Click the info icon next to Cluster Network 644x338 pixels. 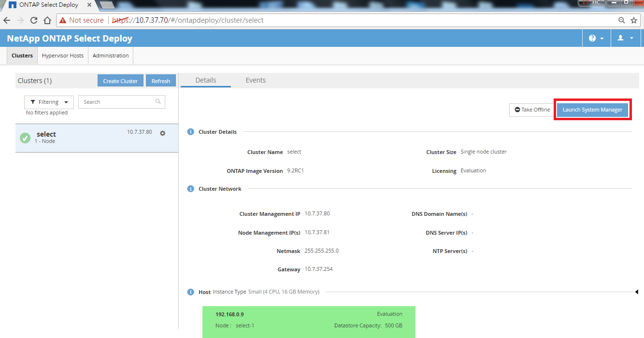click(190, 189)
